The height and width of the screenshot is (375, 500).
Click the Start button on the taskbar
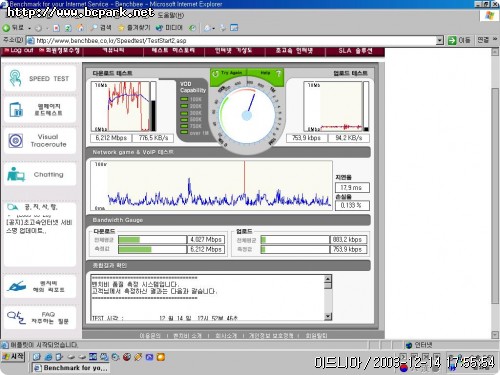[13, 357]
